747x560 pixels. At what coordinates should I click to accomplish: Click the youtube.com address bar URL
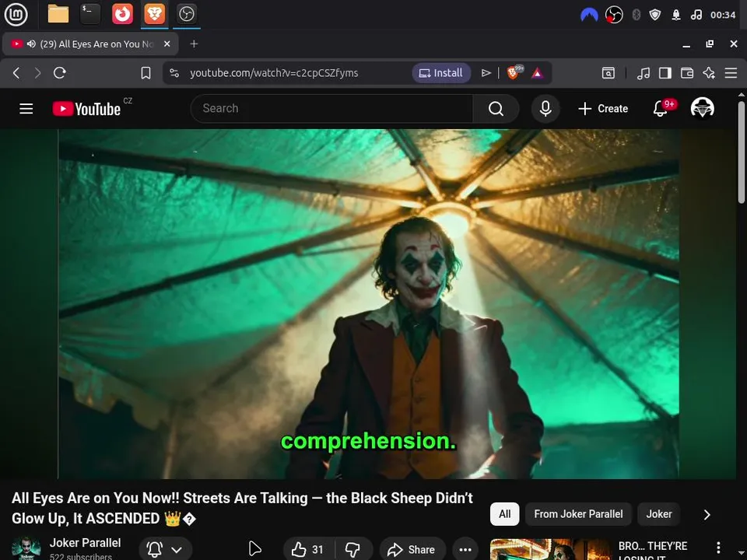274,73
